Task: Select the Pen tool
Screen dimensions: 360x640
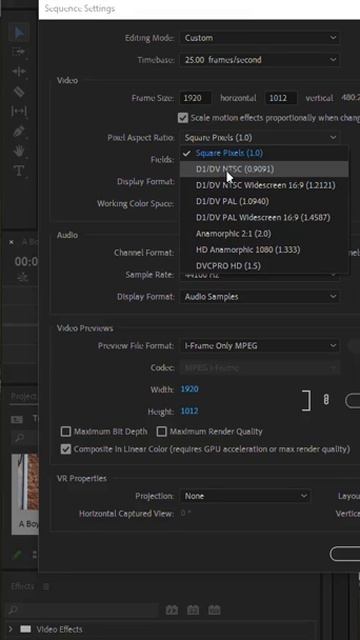Action: tap(19, 131)
